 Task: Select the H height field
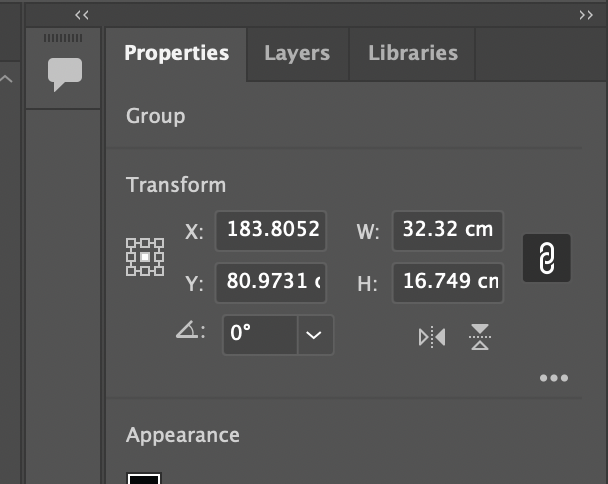(x=447, y=283)
